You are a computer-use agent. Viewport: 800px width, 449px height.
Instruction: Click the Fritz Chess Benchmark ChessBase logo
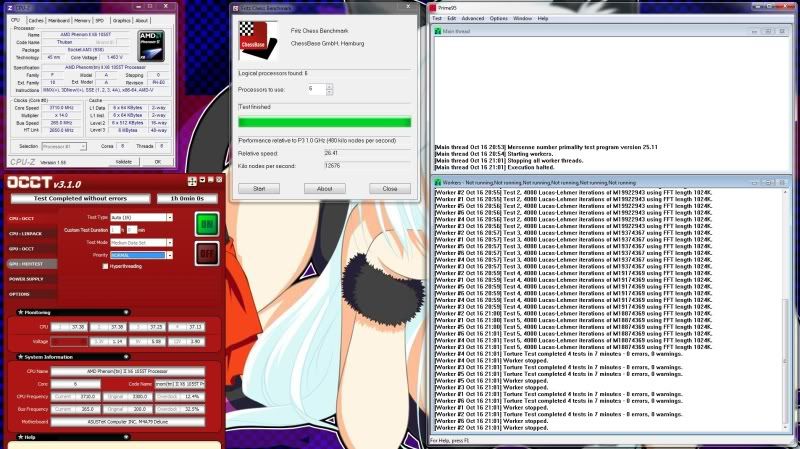258,41
